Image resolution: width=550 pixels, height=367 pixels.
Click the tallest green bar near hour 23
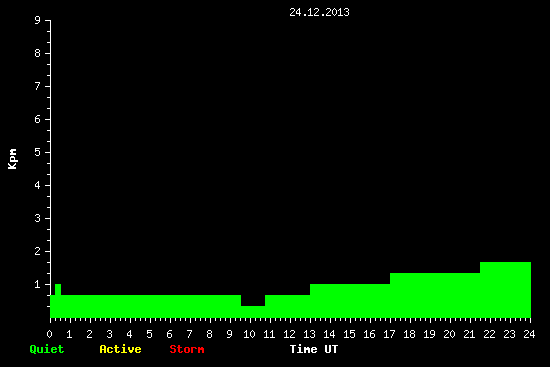[x=505, y=290]
